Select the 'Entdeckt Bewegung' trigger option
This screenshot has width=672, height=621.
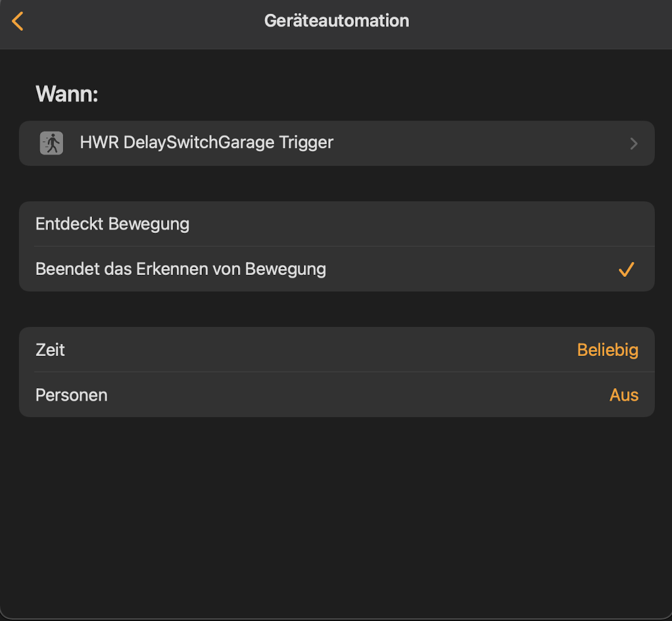click(x=112, y=224)
